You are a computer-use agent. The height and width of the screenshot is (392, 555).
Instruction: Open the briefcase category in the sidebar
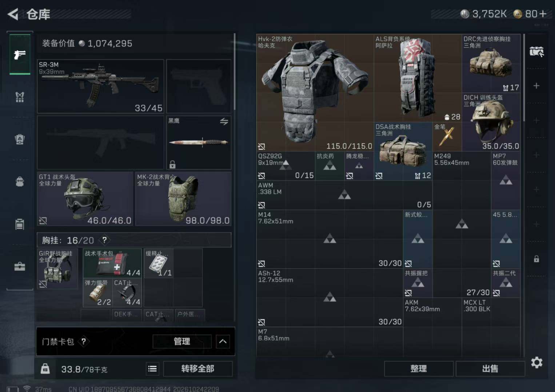pyautogui.click(x=20, y=267)
